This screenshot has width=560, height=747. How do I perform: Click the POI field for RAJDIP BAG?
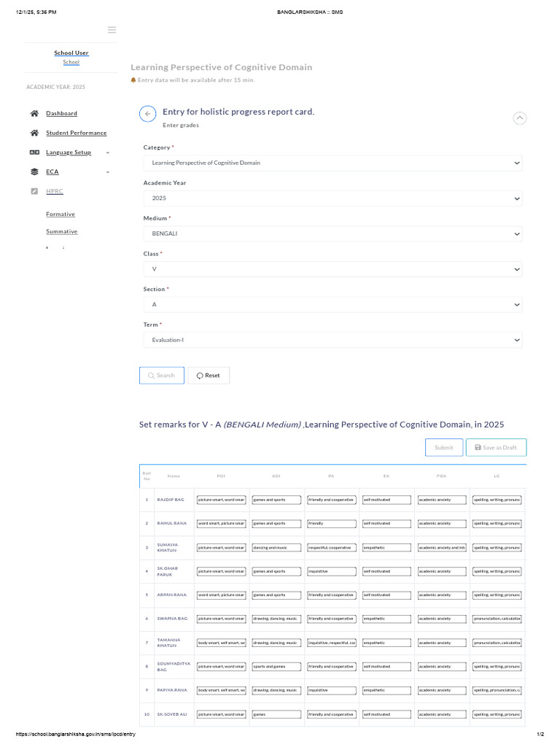tap(222, 500)
